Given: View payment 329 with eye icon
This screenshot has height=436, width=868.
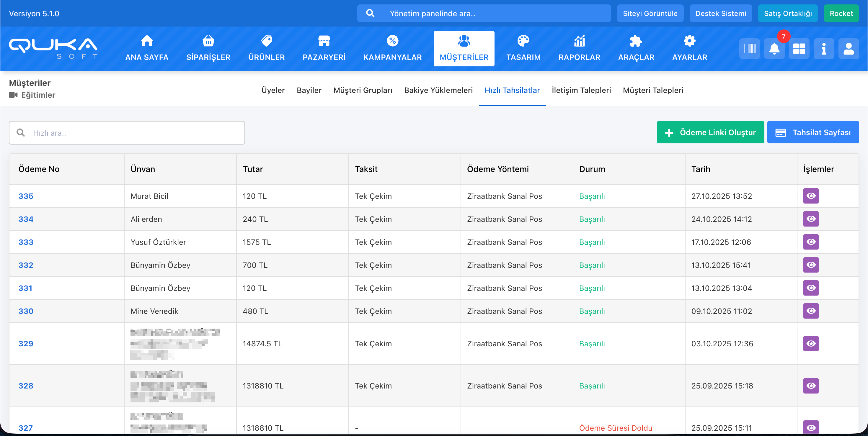Looking at the screenshot, I should pyautogui.click(x=810, y=343).
